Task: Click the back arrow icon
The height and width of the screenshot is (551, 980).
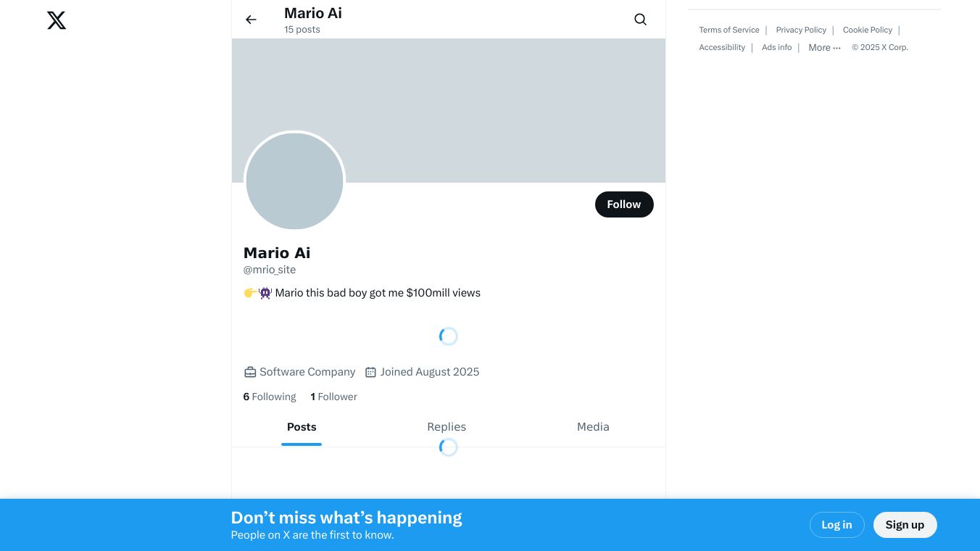Action: coord(251,20)
